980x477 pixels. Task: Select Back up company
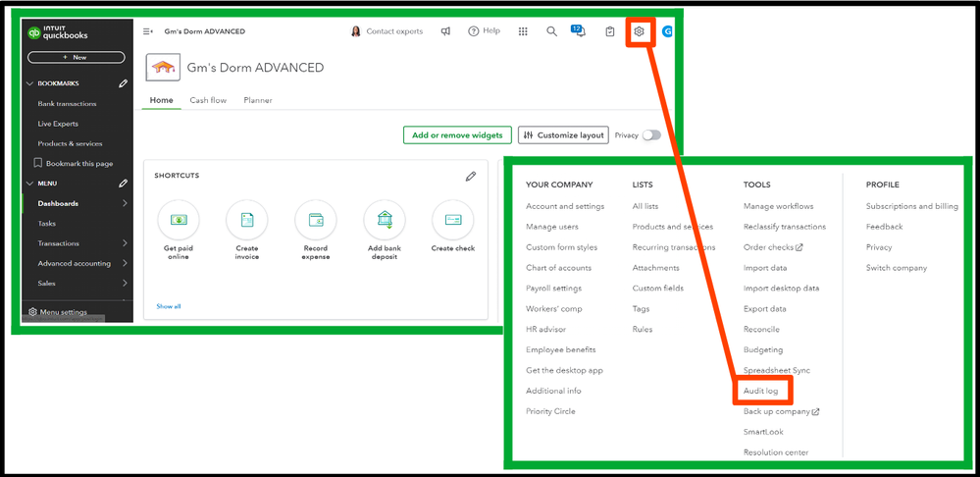(781, 411)
